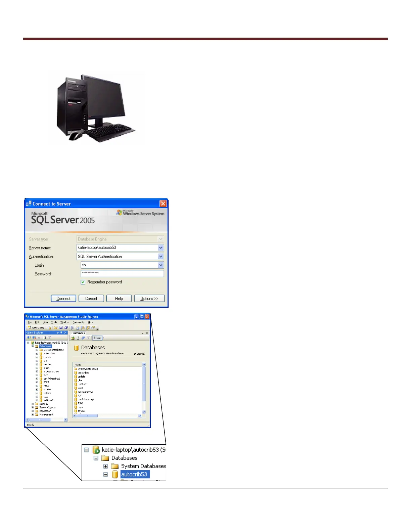
Task: Open the View menu in Management Studio
Action: (45, 322)
